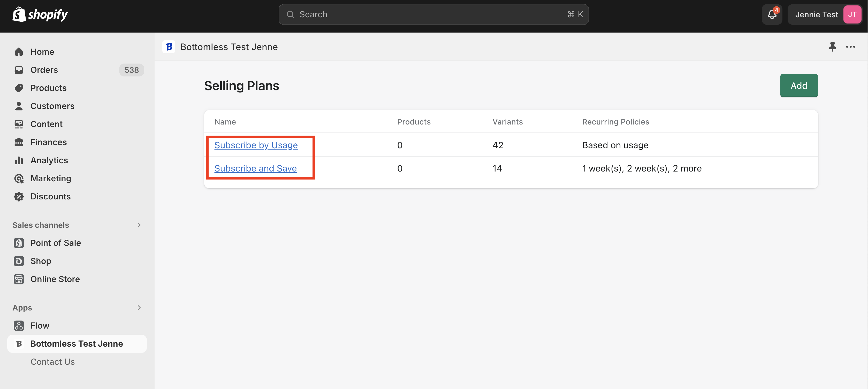Click the search magnifier icon
The width and height of the screenshot is (868, 389).
point(290,14)
